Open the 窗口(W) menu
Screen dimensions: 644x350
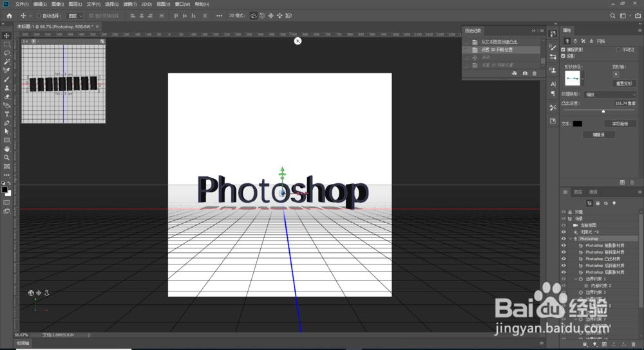click(182, 4)
